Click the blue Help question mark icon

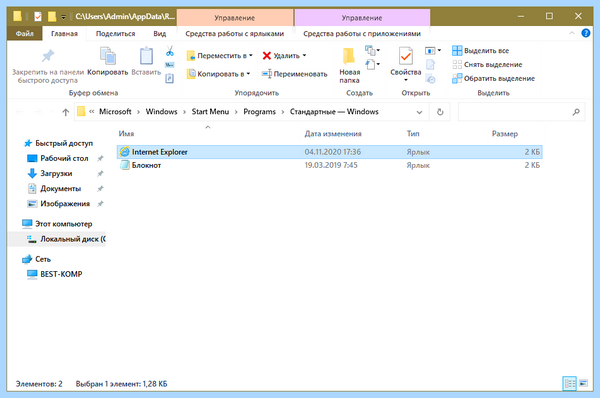[585, 33]
